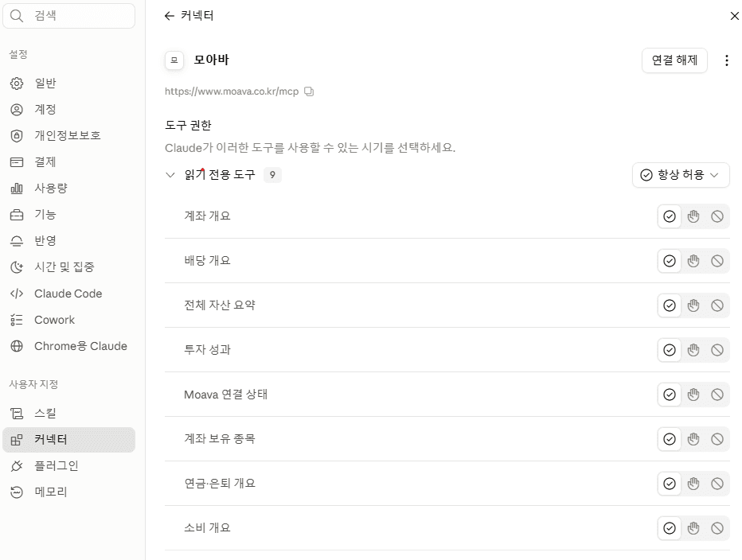Open 메모리 settings
The width and height of the screenshot is (742, 560).
click(69, 492)
